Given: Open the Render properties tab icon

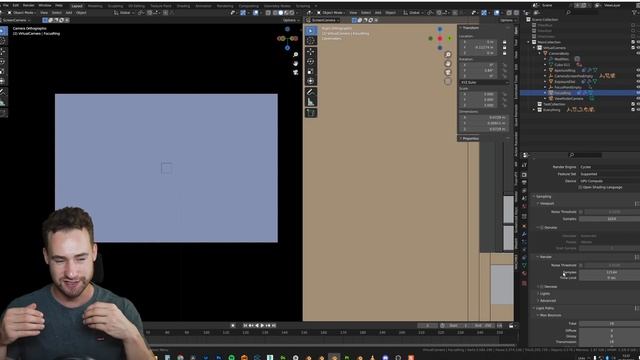Looking at the screenshot, I should (x=524, y=175).
